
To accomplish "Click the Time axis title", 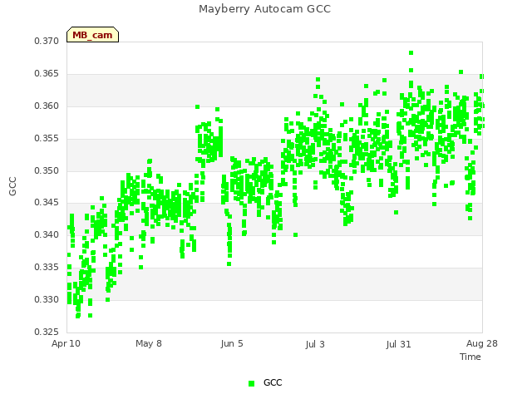I will (x=470, y=357).
